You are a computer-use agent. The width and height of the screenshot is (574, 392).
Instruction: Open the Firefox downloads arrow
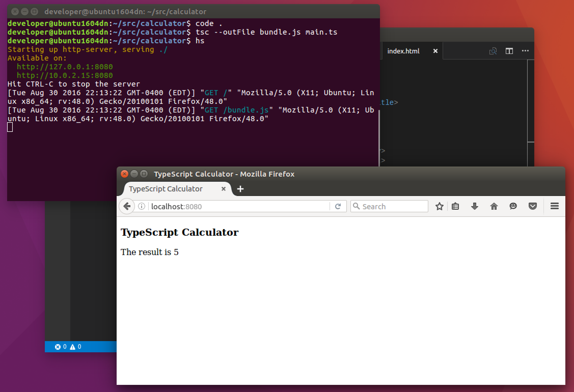(x=474, y=206)
